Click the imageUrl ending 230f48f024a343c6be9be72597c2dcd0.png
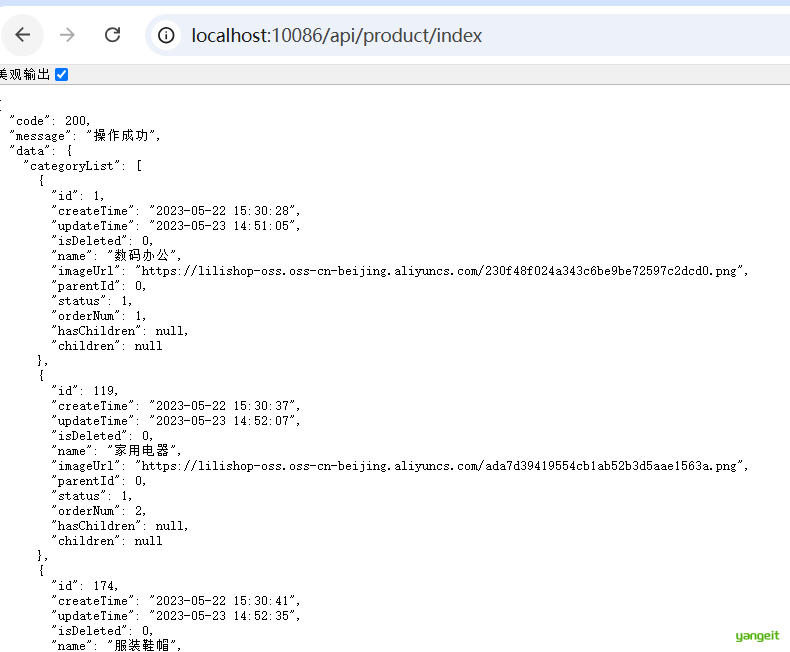790x652 pixels. tap(439, 271)
